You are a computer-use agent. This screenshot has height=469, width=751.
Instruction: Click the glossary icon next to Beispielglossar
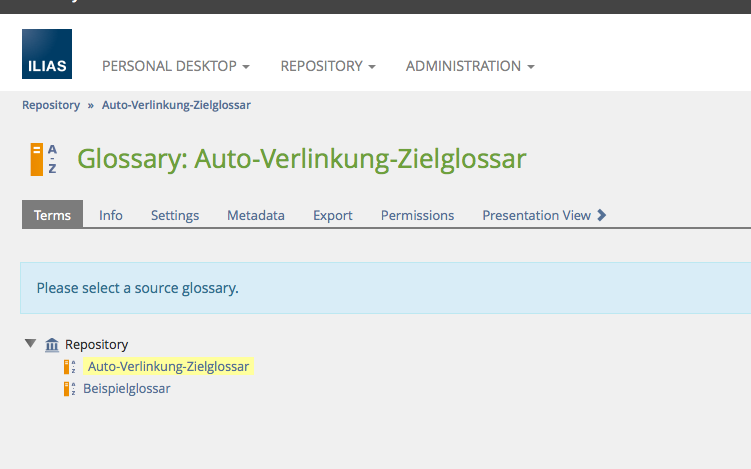click(x=70, y=389)
